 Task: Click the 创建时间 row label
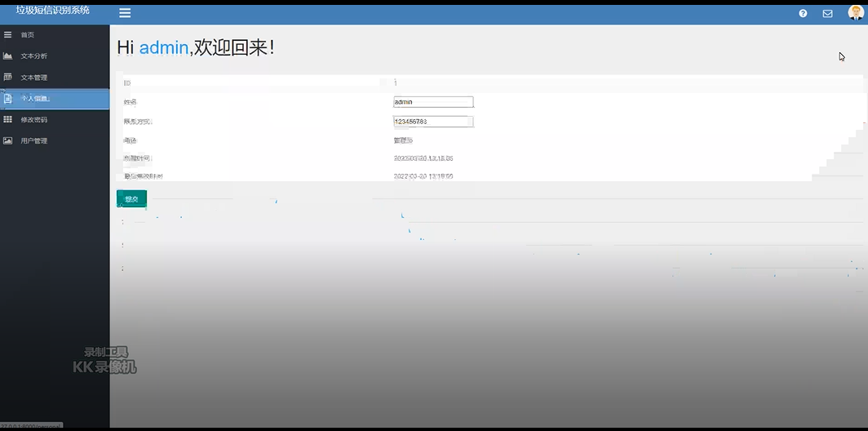(x=138, y=158)
